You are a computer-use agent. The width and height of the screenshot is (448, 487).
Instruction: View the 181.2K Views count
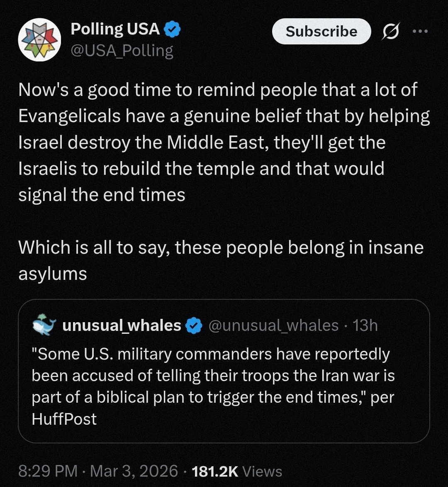point(215,471)
